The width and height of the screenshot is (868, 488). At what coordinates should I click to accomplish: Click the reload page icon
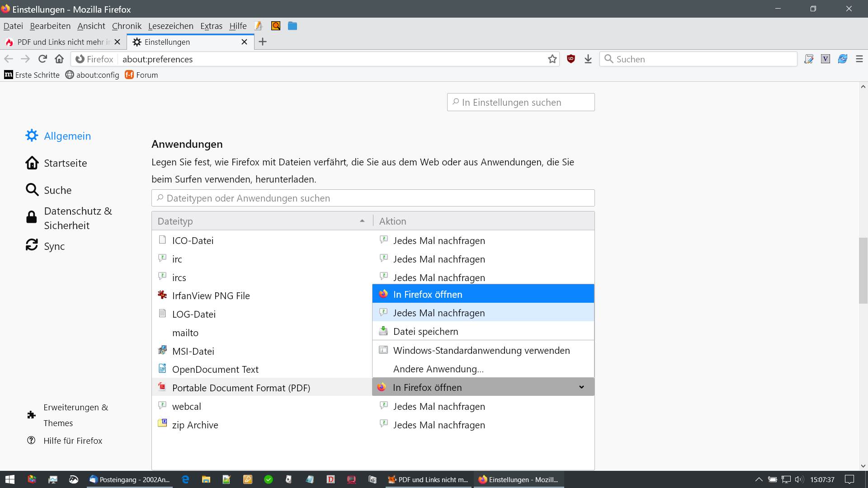[42, 59]
